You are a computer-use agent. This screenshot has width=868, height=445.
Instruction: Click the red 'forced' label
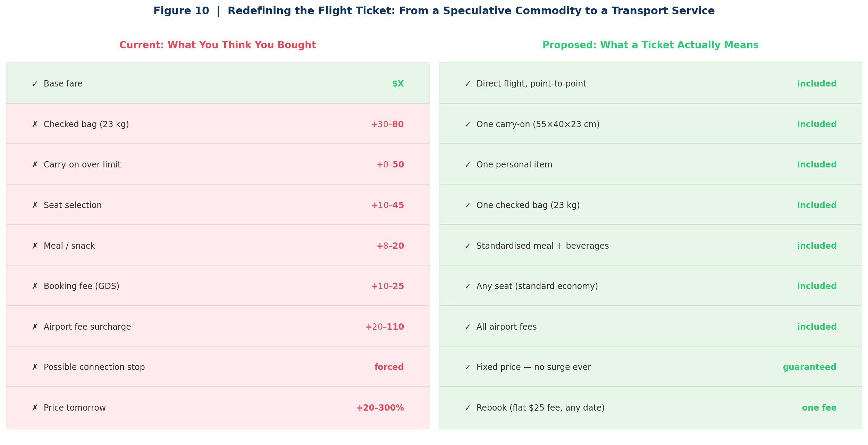(389, 368)
